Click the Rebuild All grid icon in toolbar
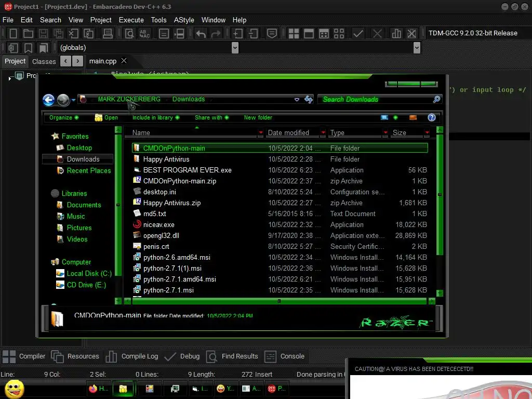 coord(339,33)
